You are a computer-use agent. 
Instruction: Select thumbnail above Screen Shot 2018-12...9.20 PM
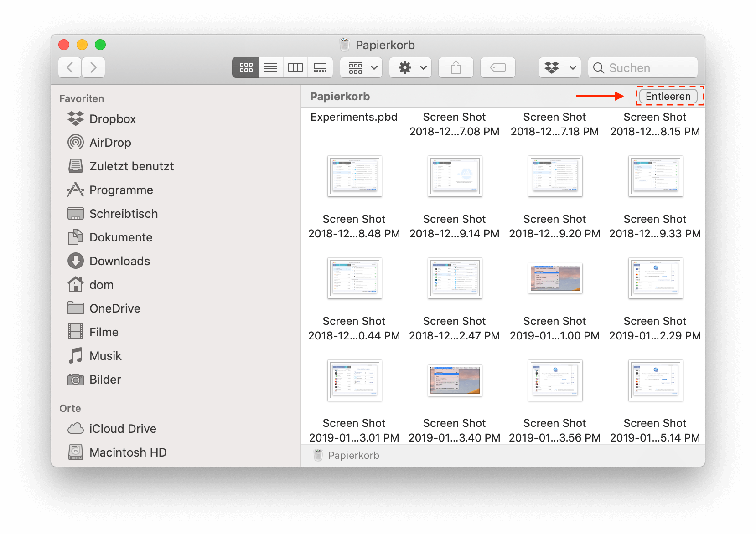click(x=555, y=176)
